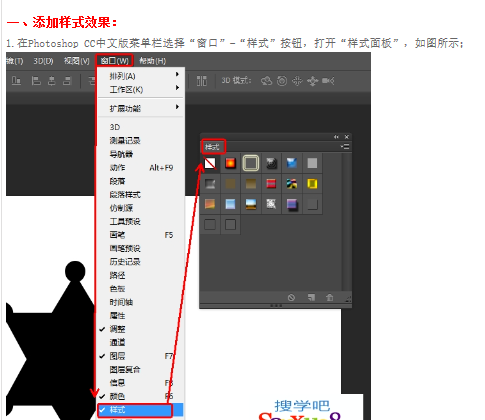Click the align horizontal centers icon
The width and height of the screenshot is (485, 420).
click(52, 81)
